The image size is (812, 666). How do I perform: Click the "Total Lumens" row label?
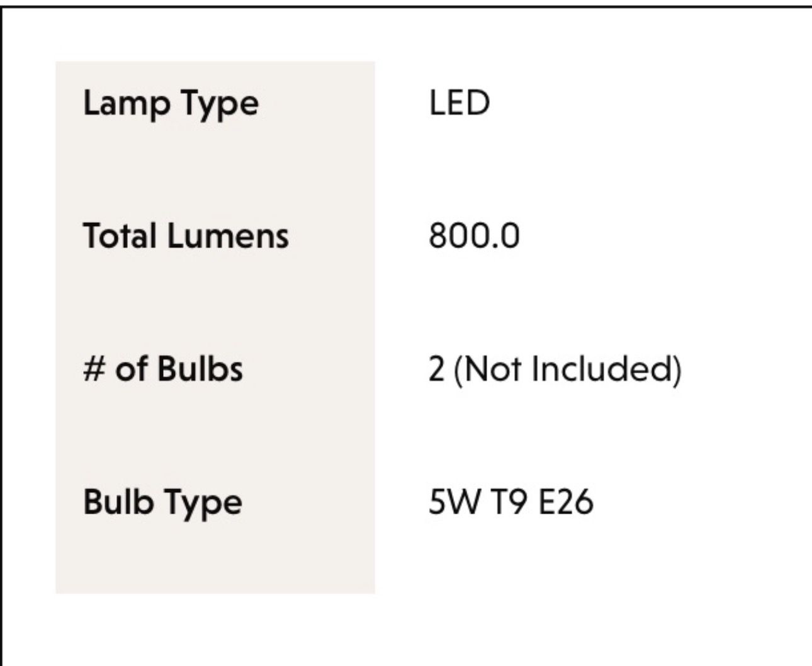tap(186, 236)
